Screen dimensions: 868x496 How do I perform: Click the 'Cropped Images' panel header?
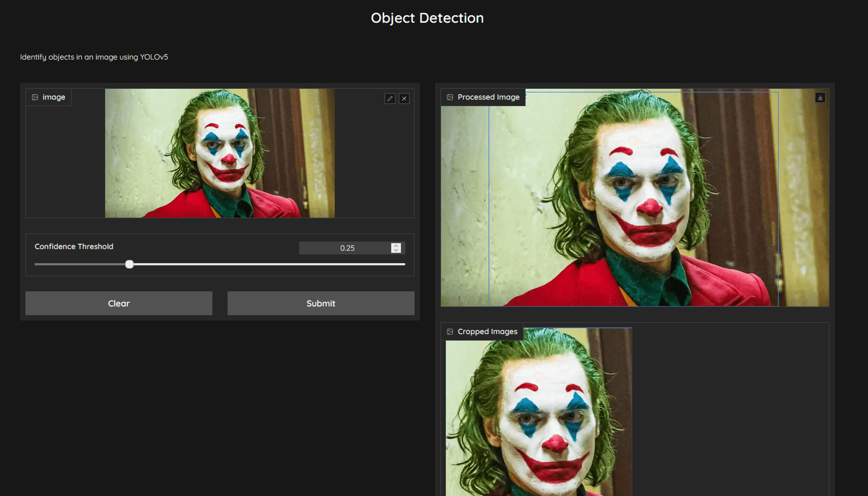pos(487,331)
